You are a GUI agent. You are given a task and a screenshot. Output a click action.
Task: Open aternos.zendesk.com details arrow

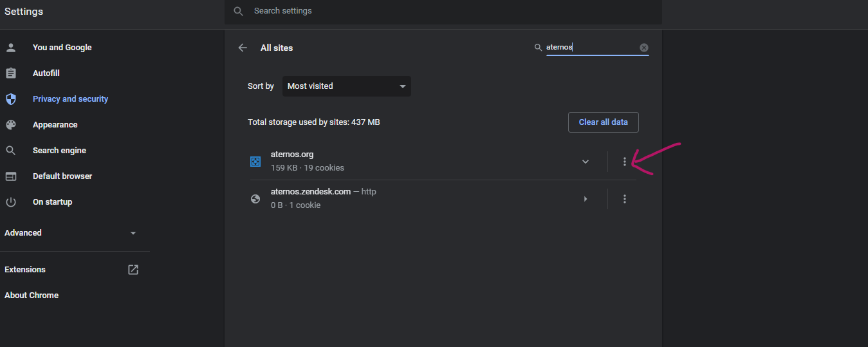click(586, 199)
